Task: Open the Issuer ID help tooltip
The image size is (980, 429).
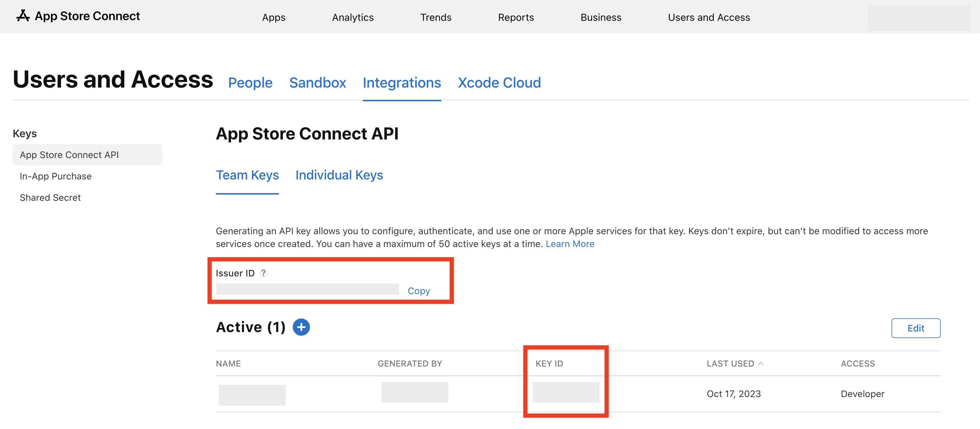Action: point(264,273)
